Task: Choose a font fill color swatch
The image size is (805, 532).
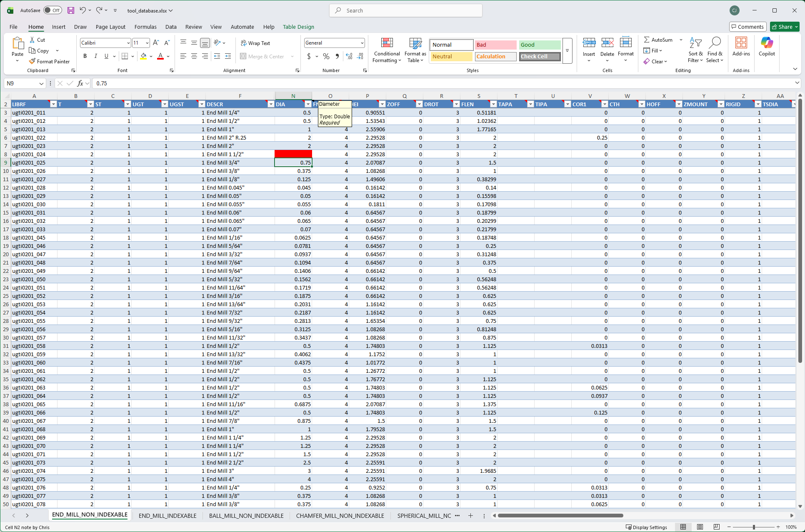Action: (x=143, y=56)
